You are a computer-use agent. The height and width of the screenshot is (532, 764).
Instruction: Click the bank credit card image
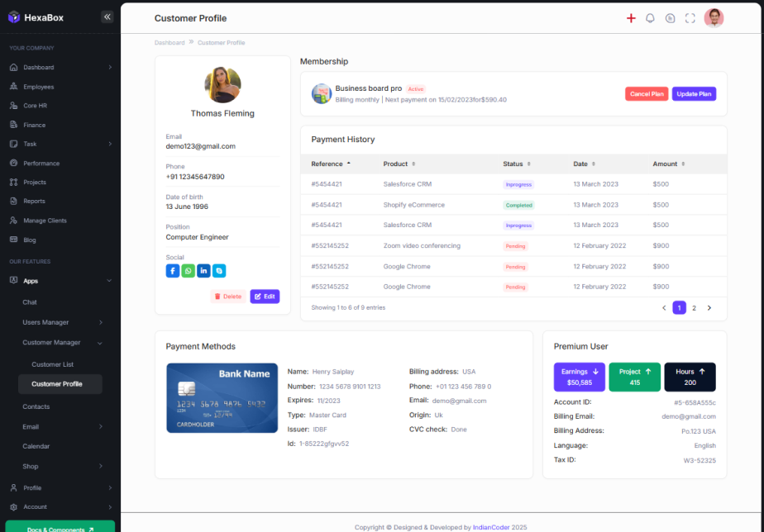point(222,398)
